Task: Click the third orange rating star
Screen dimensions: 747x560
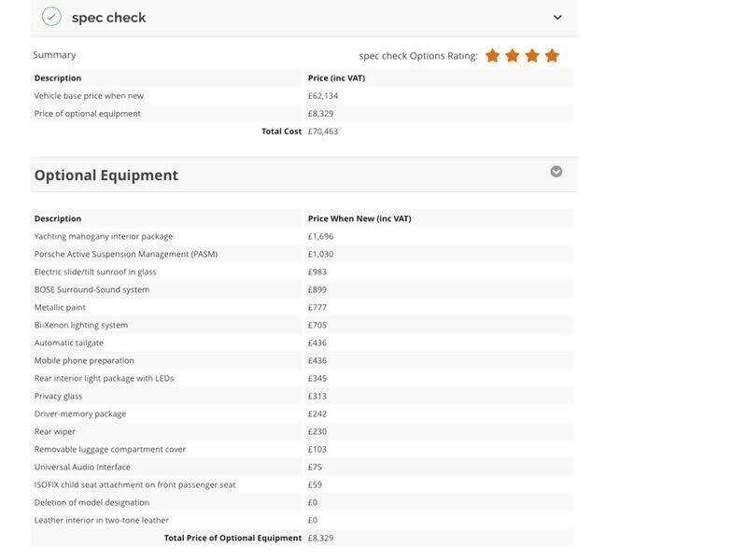Action: tap(532, 56)
